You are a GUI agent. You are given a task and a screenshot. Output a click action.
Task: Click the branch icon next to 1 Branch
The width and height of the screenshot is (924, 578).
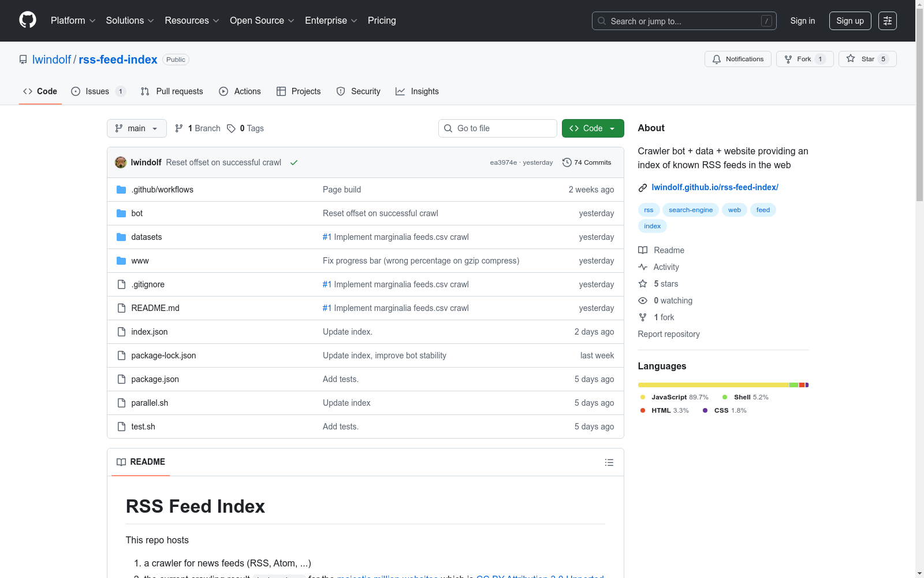tap(179, 128)
